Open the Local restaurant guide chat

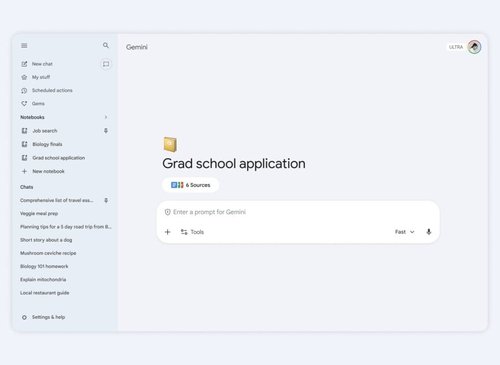[x=45, y=293]
